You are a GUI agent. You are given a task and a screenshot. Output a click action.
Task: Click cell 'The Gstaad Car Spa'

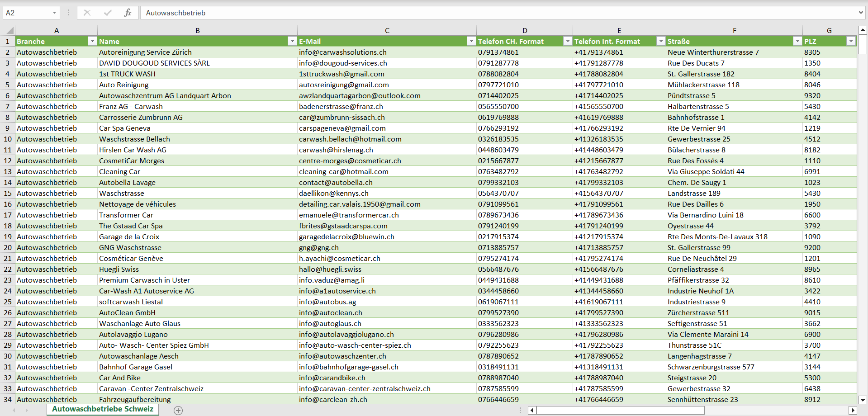(197, 226)
